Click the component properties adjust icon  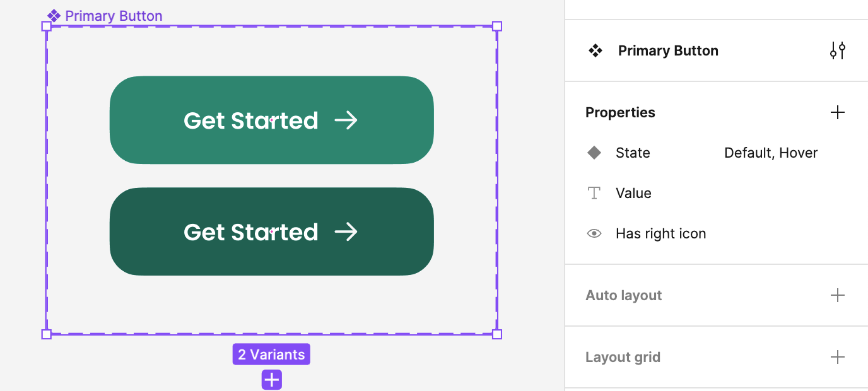pyautogui.click(x=837, y=50)
